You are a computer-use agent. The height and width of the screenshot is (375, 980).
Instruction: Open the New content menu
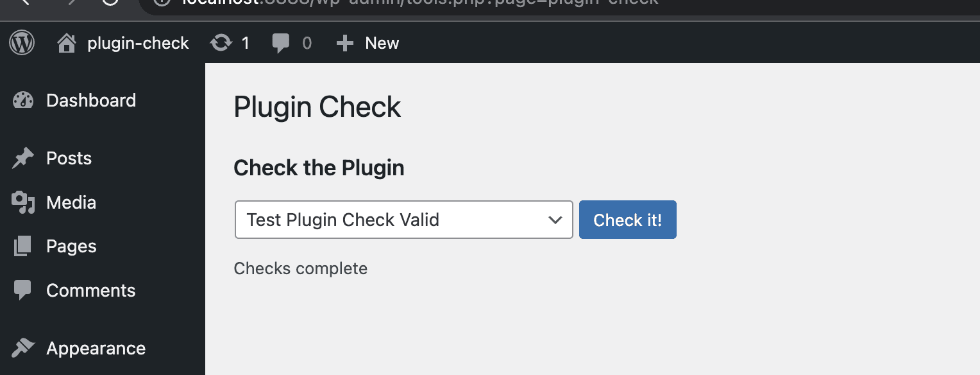pyautogui.click(x=367, y=42)
